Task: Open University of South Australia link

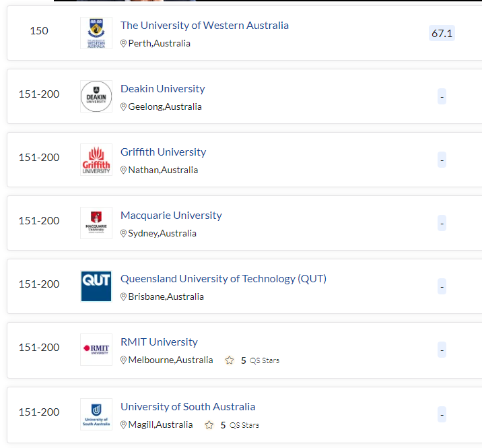Action: click(x=188, y=407)
